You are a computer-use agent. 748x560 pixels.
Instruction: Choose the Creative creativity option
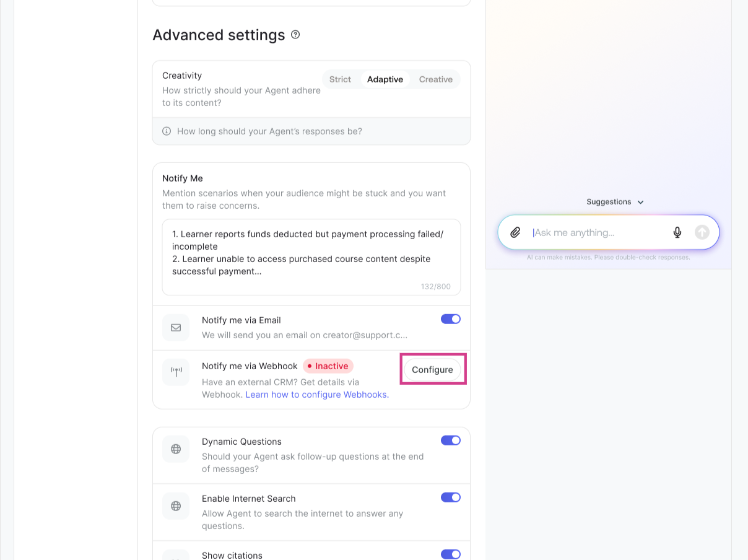pos(435,79)
